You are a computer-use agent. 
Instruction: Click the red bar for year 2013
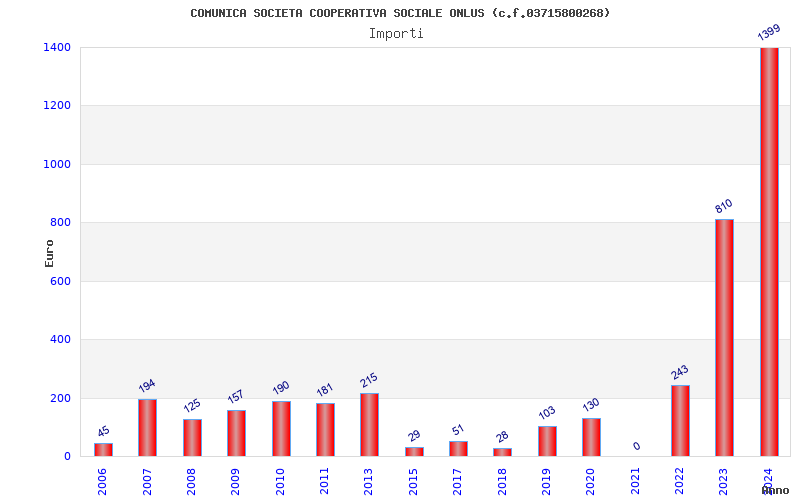pyautogui.click(x=369, y=424)
